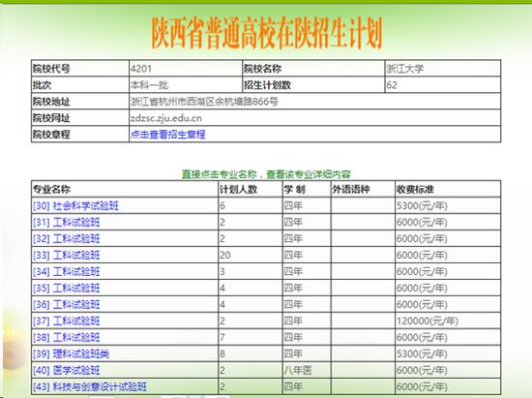Screen dimensions: 532x398
Task: Click the 计划人数 column header
Action: [x=239, y=189]
